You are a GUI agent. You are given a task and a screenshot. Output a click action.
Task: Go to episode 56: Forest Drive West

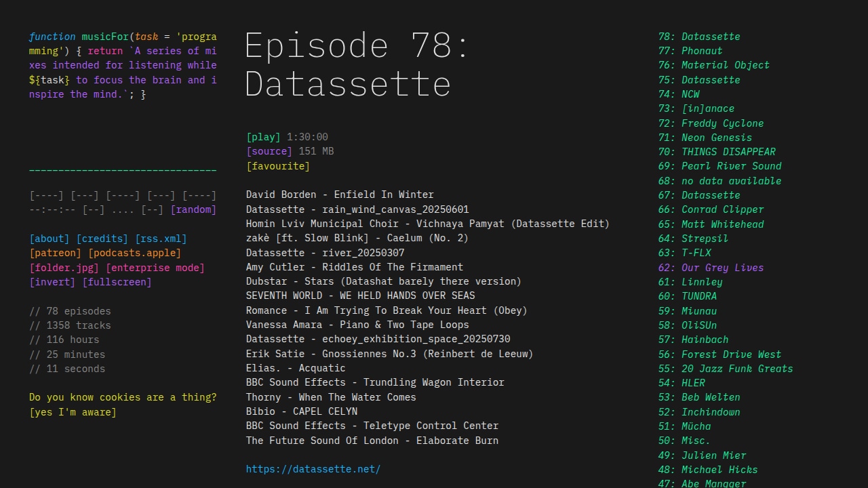point(719,354)
